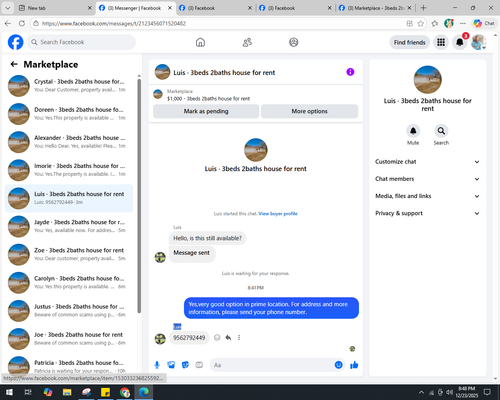Expand Privacy & support section

point(427,213)
